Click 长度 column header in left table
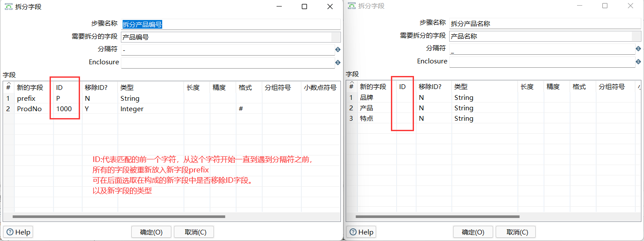Screen dimensions: 644x241 click(197, 87)
